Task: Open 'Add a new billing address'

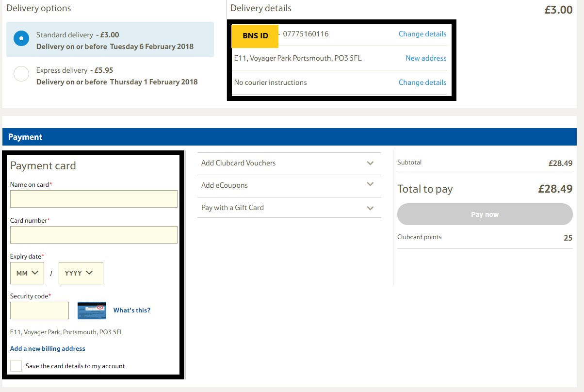Action: click(x=47, y=348)
